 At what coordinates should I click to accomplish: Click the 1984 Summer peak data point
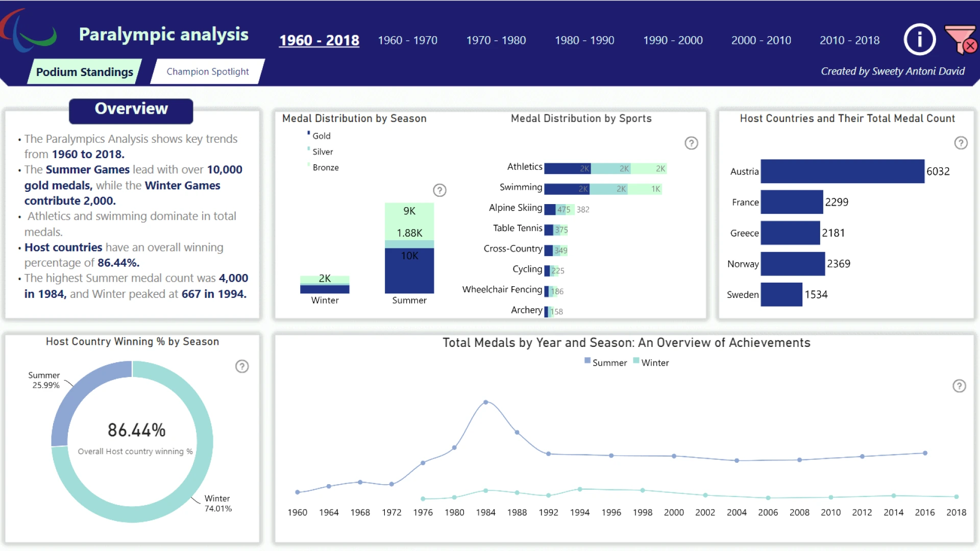[485, 402]
